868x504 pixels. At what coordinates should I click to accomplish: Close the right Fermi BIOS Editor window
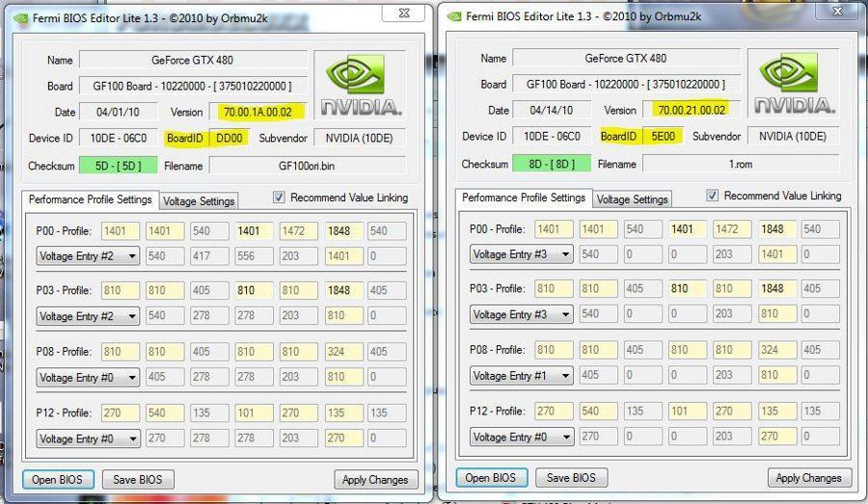pos(837,12)
